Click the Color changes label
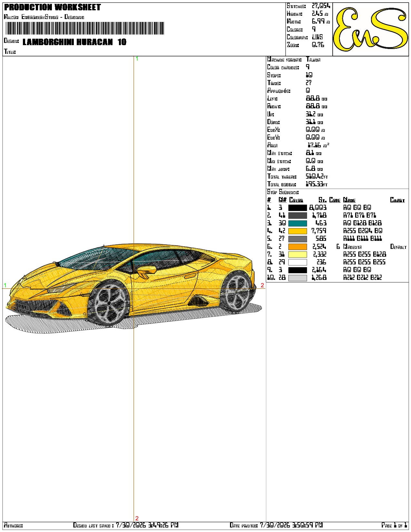The width and height of the screenshot is (411, 532). click(x=283, y=67)
